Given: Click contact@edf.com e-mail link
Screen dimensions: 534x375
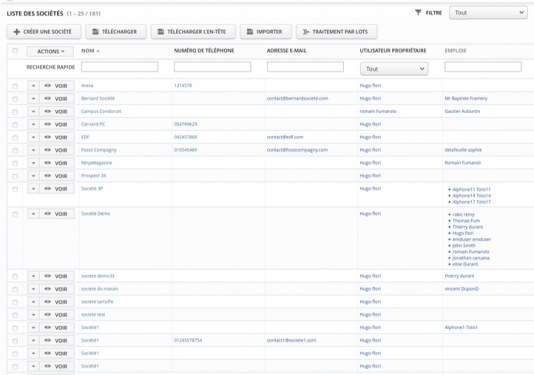Looking at the screenshot, I should click(x=285, y=137).
